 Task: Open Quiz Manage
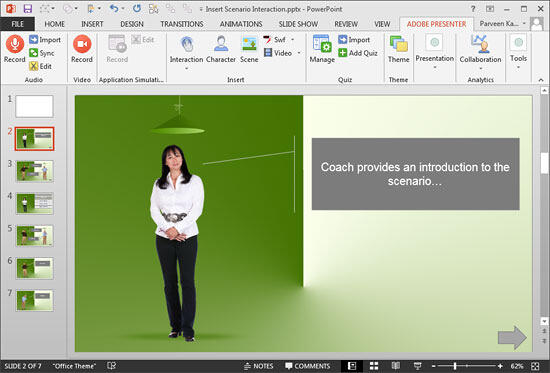[x=322, y=49]
